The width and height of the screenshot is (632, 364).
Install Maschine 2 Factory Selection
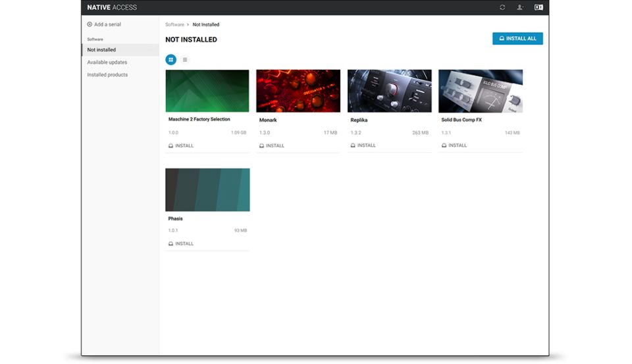tap(181, 145)
